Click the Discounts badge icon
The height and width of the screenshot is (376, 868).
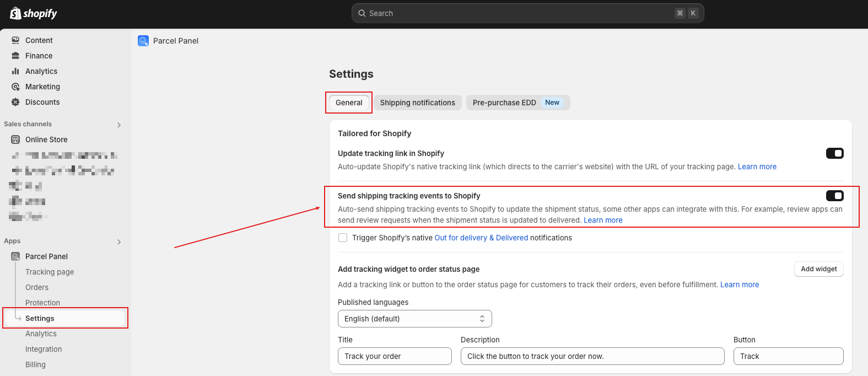point(15,102)
